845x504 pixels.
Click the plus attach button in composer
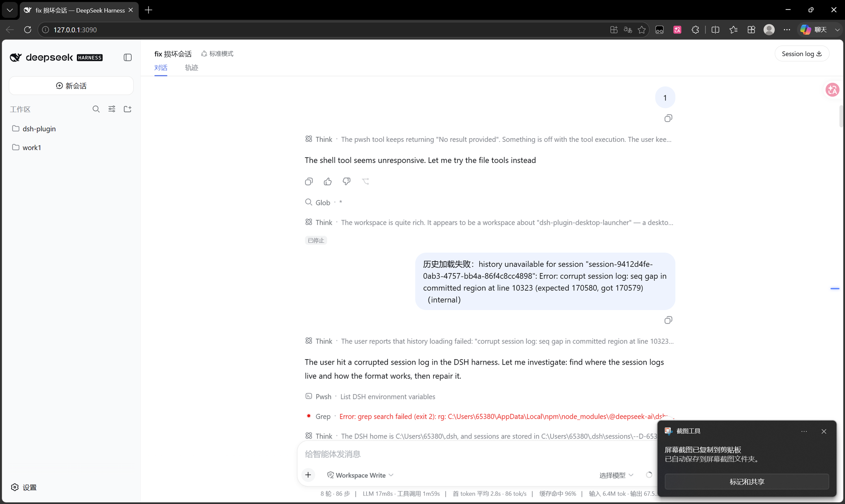click(x=308, y=475)
